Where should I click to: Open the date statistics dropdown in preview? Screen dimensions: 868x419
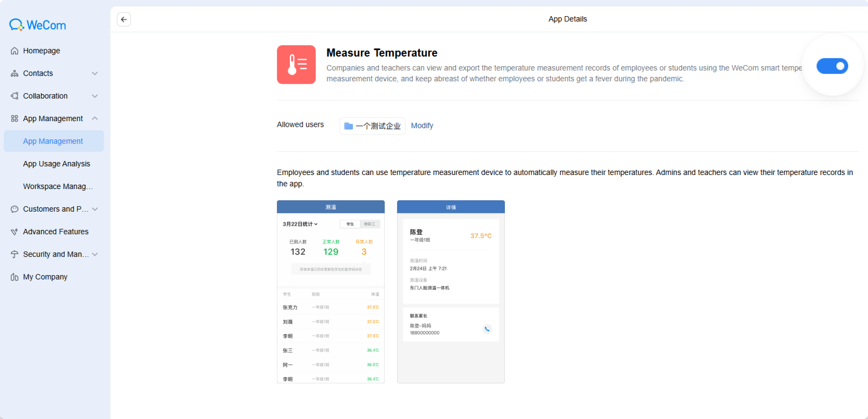pos(300,224)
